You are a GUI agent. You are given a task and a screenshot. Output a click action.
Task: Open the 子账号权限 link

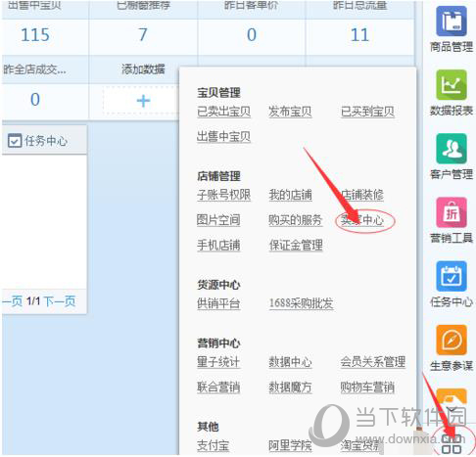coord(223,195)
